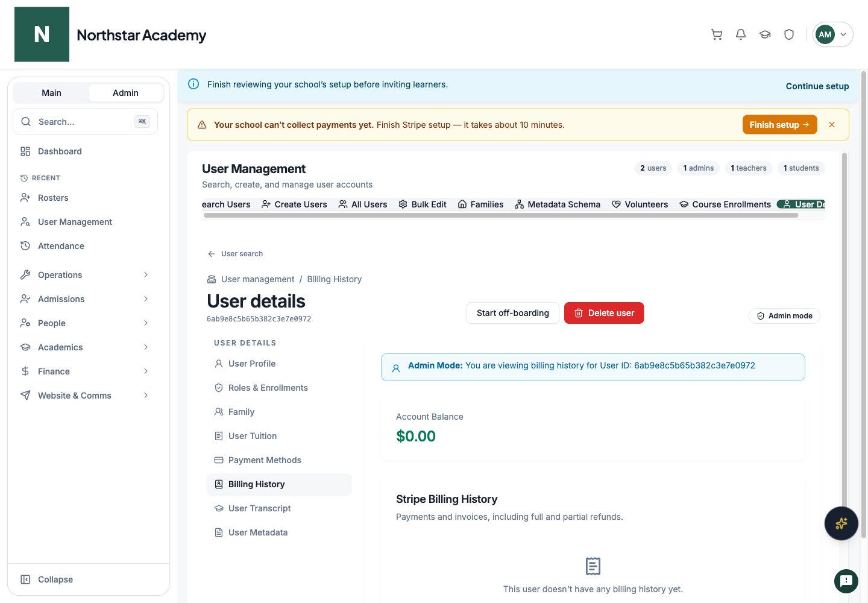Open Rosters in the recent list
This screenshot has height=603, width=868.
85,198
